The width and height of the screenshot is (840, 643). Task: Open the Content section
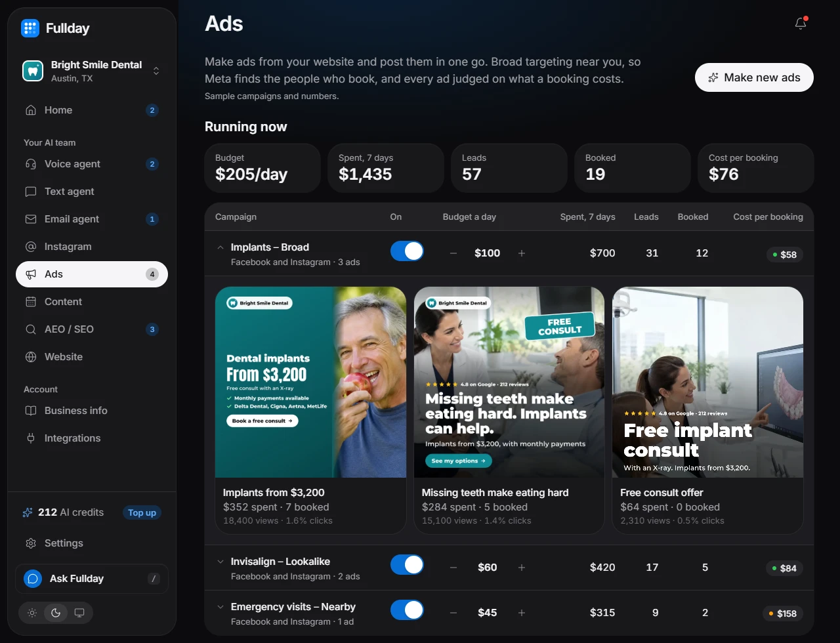point(92,302)
